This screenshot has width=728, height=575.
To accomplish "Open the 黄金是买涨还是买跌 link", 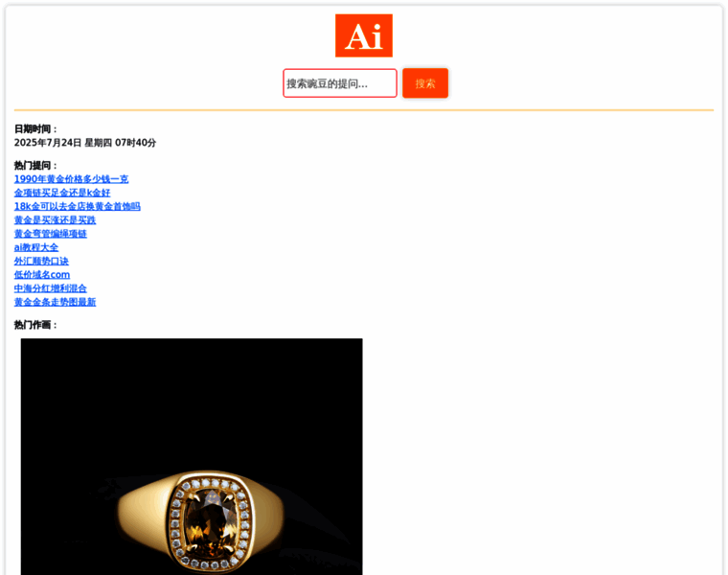I will coord(55,219).
